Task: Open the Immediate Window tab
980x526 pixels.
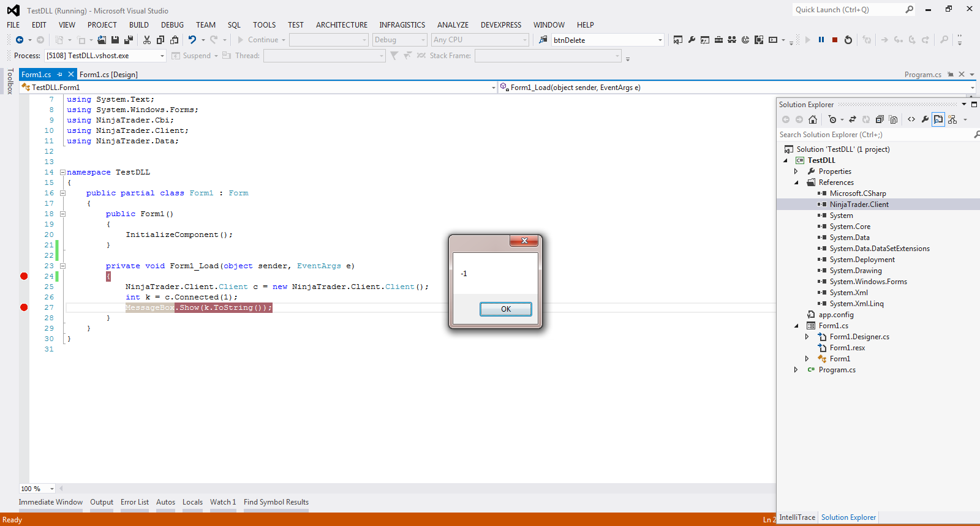Action: [x=51, y=502]
